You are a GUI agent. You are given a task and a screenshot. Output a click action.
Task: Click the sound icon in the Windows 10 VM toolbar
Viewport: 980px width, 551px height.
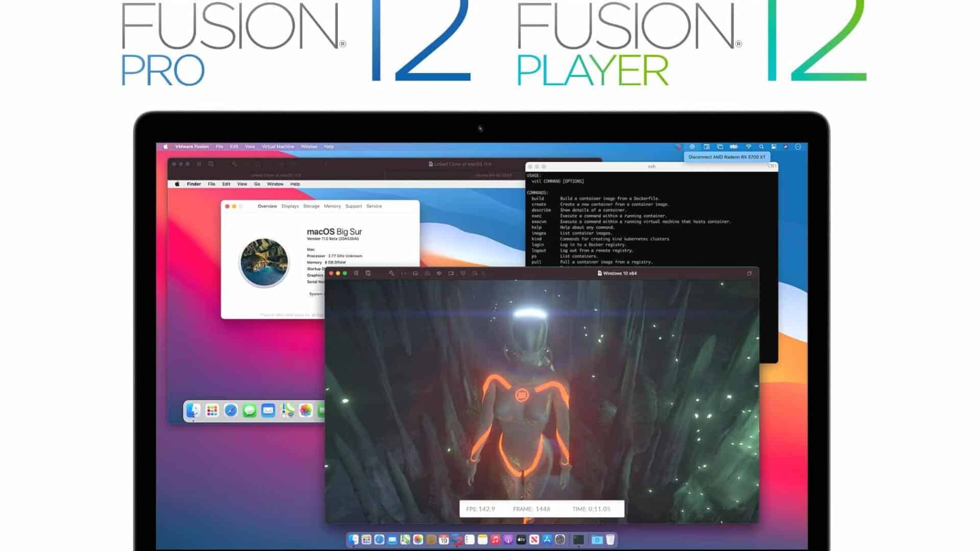point(439,273)
